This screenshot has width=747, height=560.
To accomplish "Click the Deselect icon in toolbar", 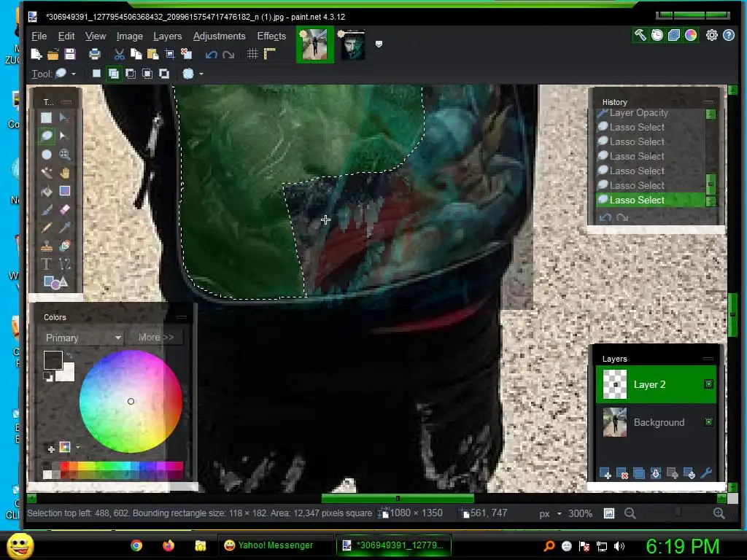I will [186, 54].
